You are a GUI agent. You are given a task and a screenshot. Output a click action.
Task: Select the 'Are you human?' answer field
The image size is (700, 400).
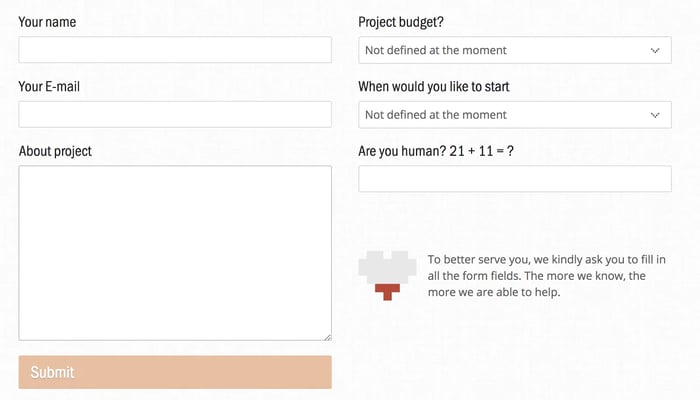tap(514, 179)
